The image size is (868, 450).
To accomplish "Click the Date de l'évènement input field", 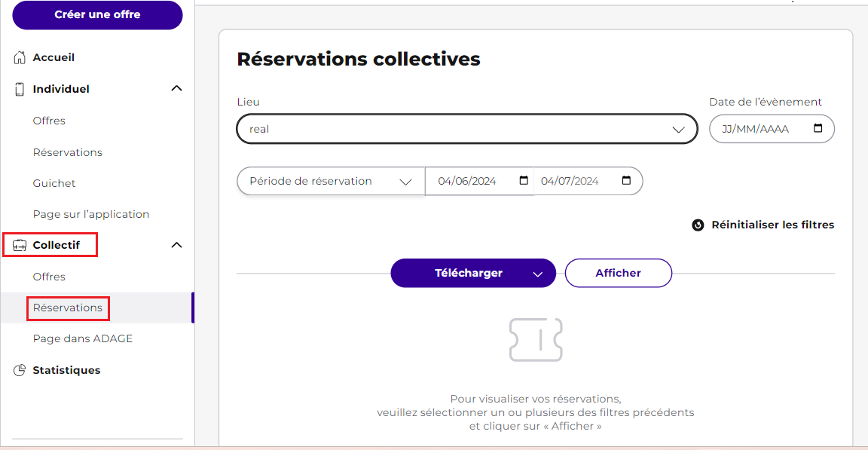I will (772, 129).
